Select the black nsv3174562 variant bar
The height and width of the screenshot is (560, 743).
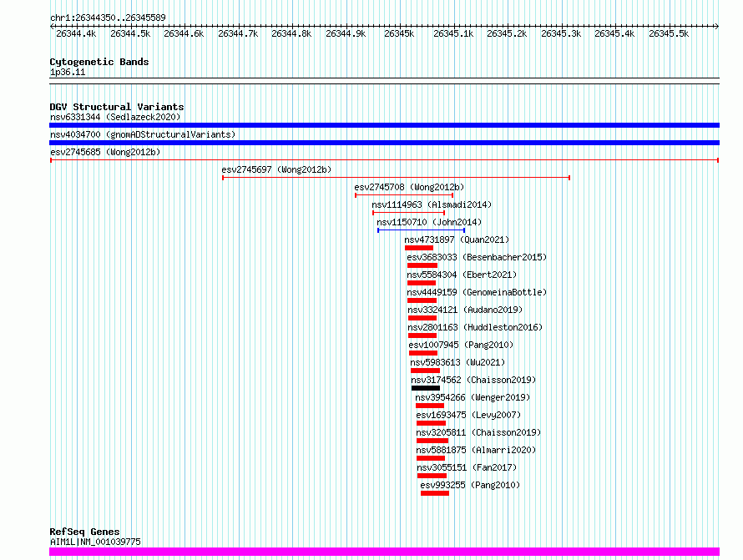click(x=426, y=388)
